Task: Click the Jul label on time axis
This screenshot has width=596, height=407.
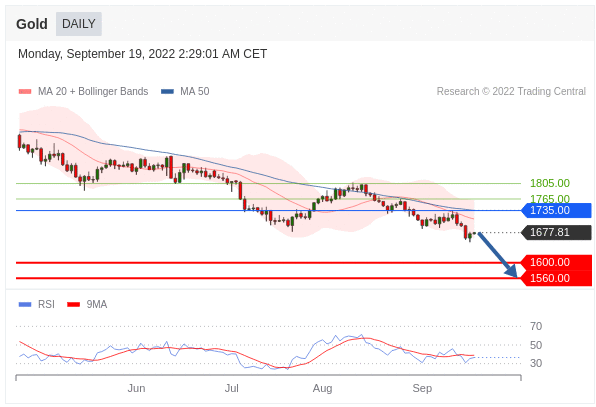Action: tap(231, 388)
